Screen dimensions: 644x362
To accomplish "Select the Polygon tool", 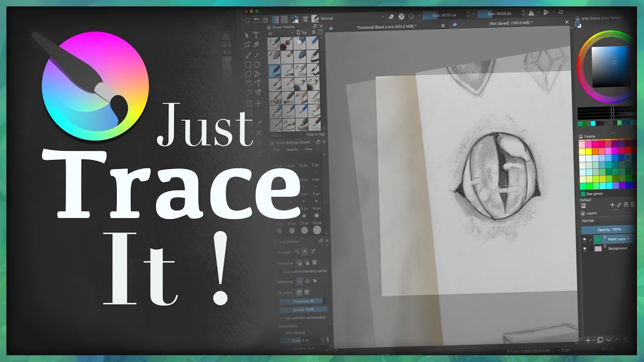I will (248, 74).
